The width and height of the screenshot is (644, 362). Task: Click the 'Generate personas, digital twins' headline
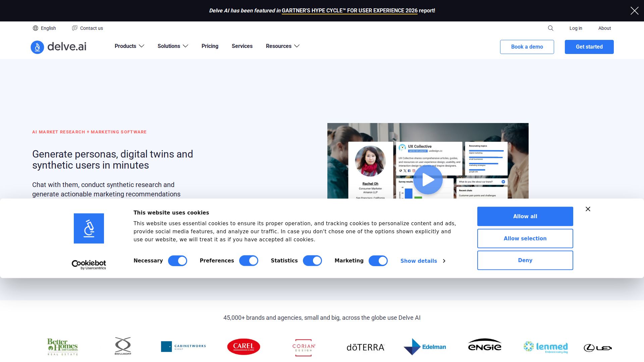(x=113, y=160)
